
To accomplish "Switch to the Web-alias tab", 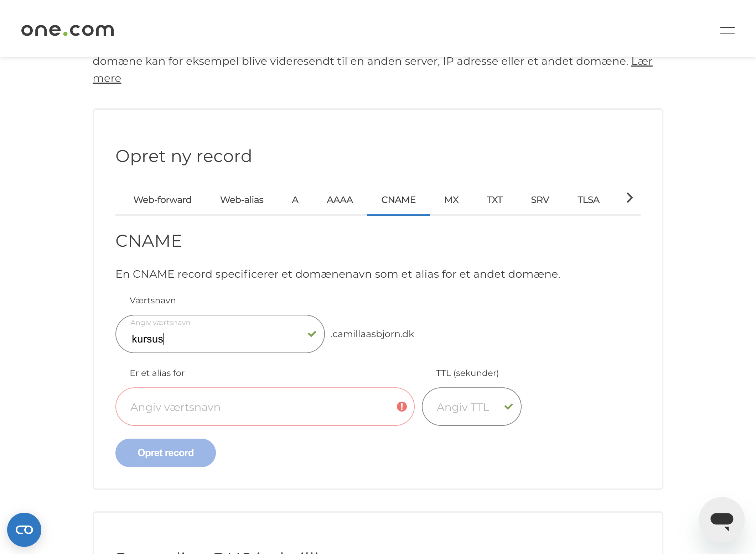I will tap(242, 200).
